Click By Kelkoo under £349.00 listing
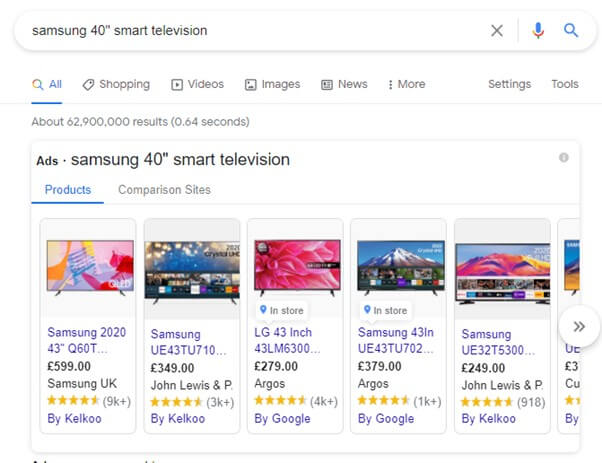 [178, 418]
